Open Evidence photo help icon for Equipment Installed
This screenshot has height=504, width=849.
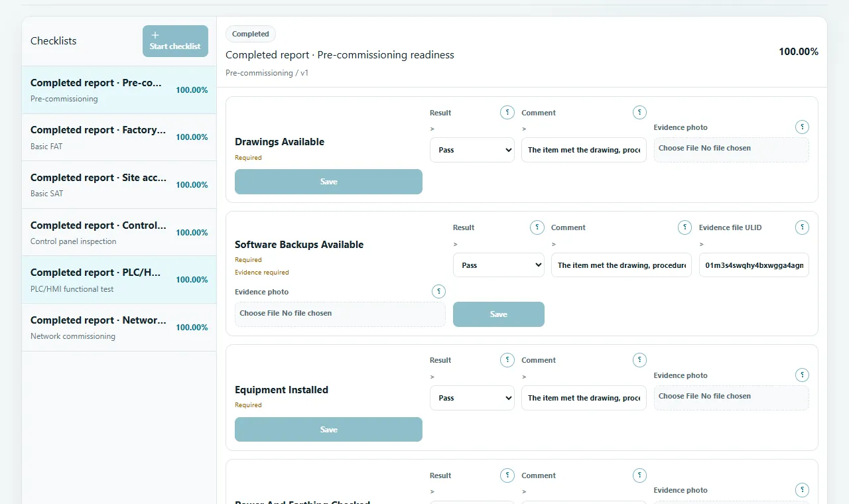[x=802, y=375]
